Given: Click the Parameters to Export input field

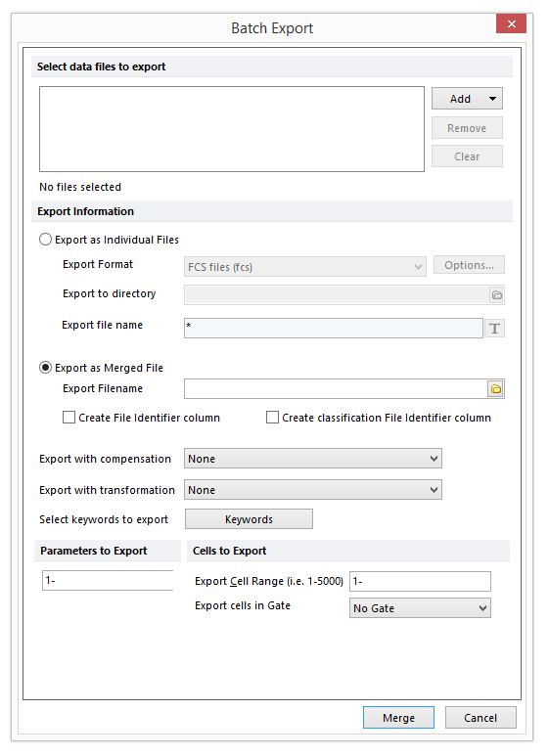Looking at the screenshot, I should point(108,581).
